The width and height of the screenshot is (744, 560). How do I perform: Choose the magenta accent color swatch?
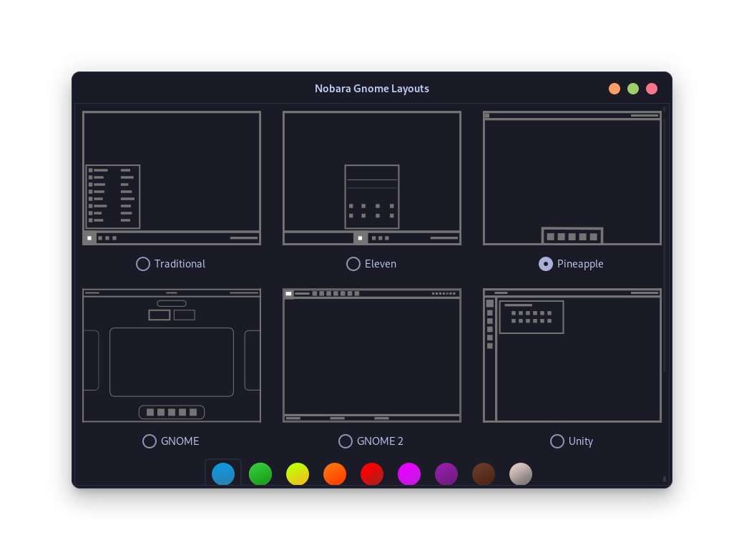coord(409,473)
